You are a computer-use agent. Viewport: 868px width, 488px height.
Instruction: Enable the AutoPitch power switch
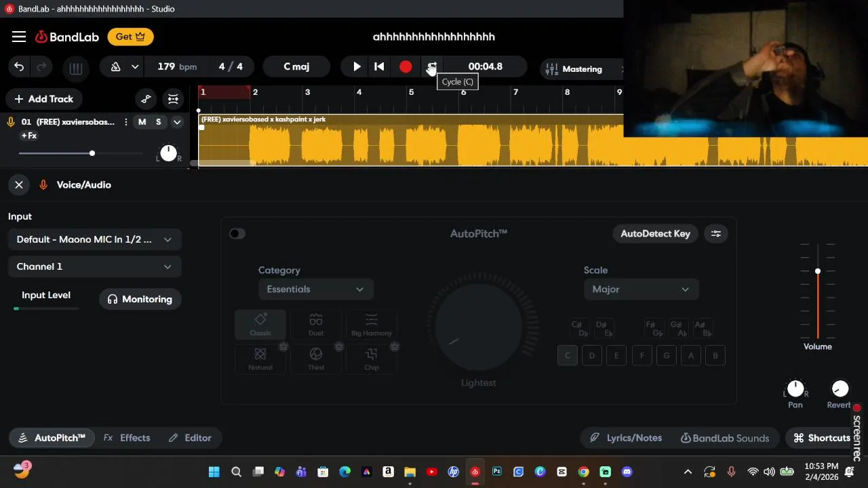pyautogui.click(x=237, y=234)
